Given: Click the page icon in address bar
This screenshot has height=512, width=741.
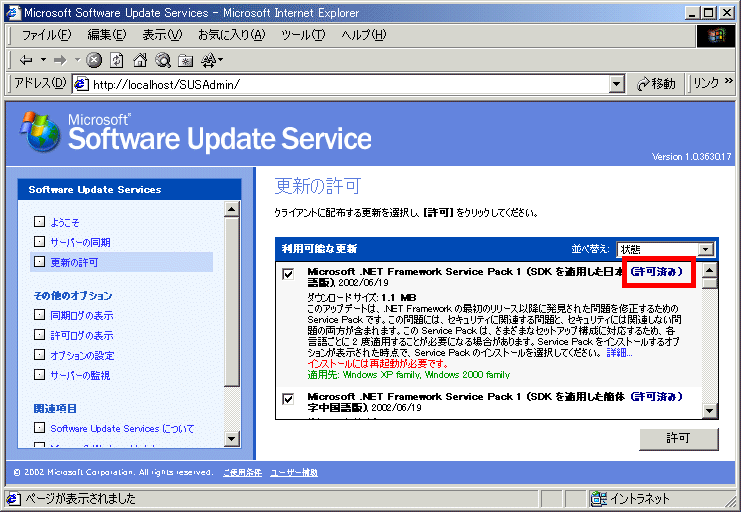Looking at the screenshot, I should 82,85.
